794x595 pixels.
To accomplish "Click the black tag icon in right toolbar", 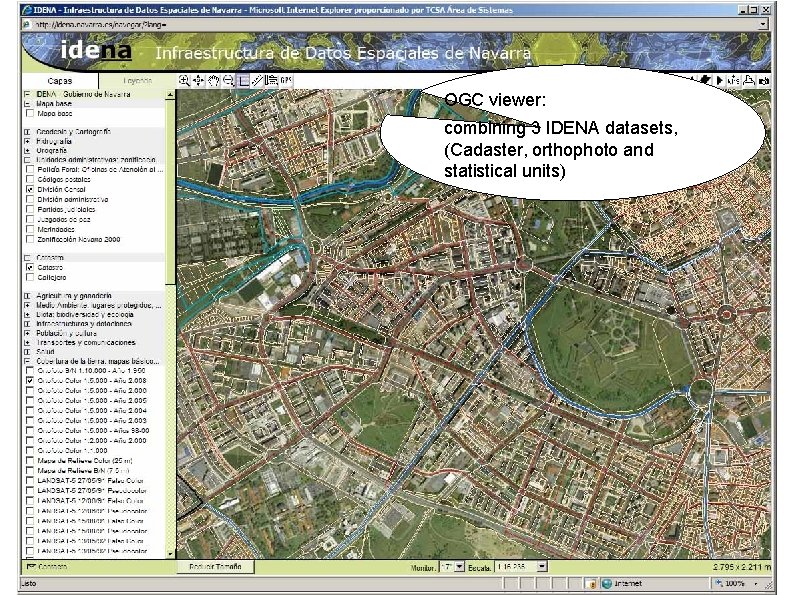I will pyautogui.click(x=706, y=80).
